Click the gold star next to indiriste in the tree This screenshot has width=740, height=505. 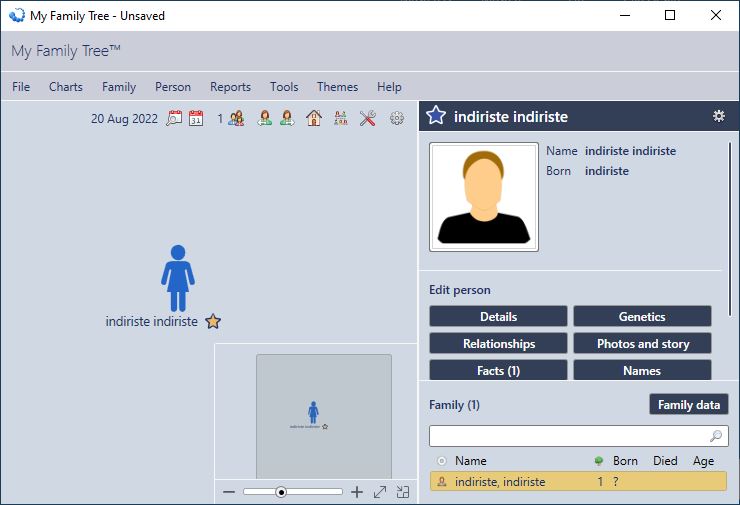point(213,321)
